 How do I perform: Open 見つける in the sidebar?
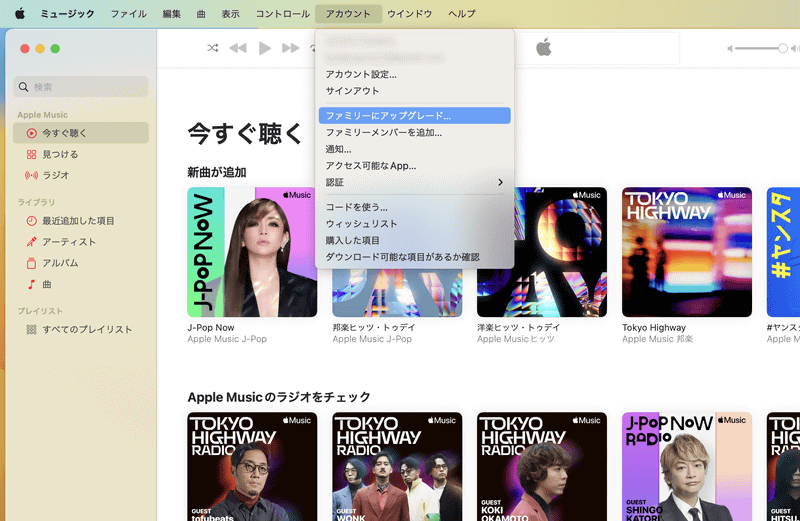click(x=81, y=155)
